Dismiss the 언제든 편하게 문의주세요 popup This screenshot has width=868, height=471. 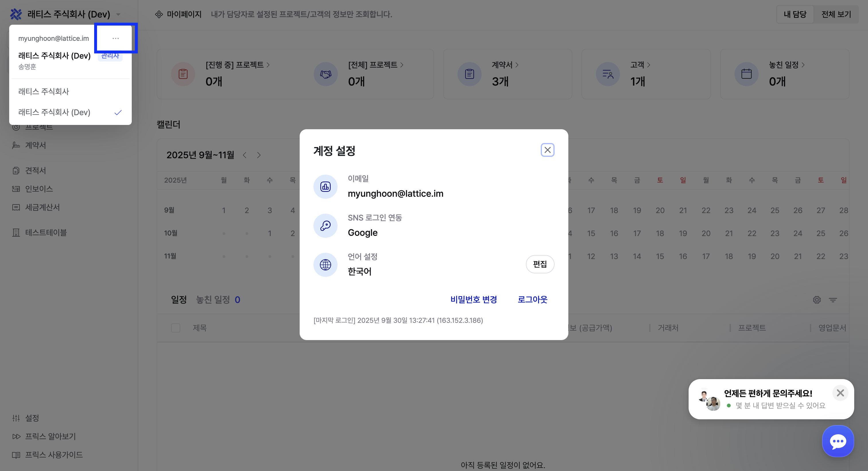(x=840, y=393)
